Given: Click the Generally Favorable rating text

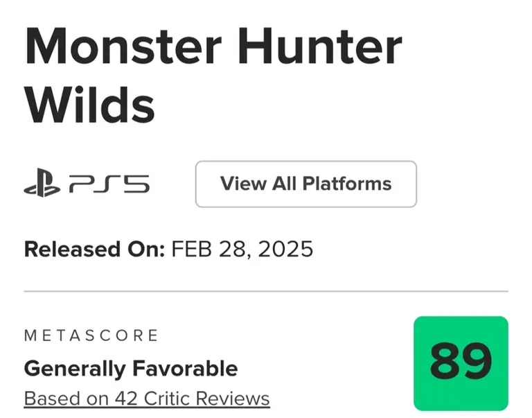Looking at the screenshot, I should [x=130, y=368].
